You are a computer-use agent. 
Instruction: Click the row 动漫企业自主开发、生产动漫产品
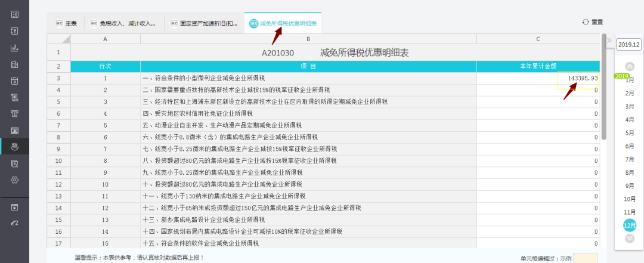pyautogui.click(x=308, y=125)
